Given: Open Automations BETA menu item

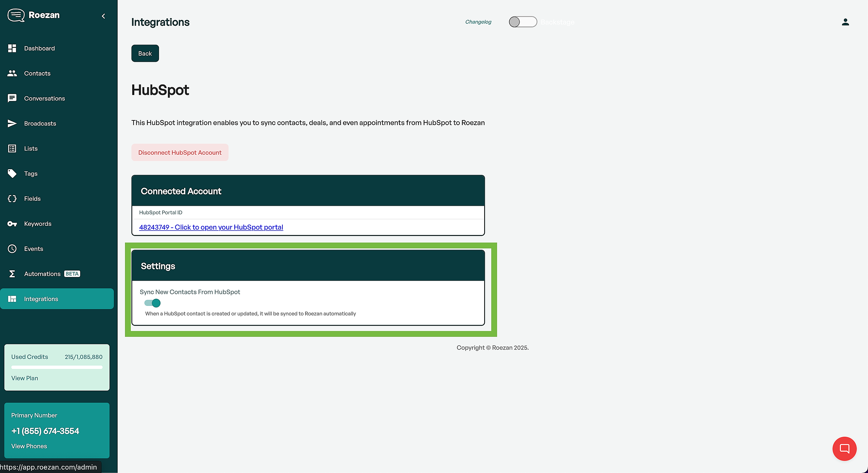Looking at the screenshot, I should 42,274.
